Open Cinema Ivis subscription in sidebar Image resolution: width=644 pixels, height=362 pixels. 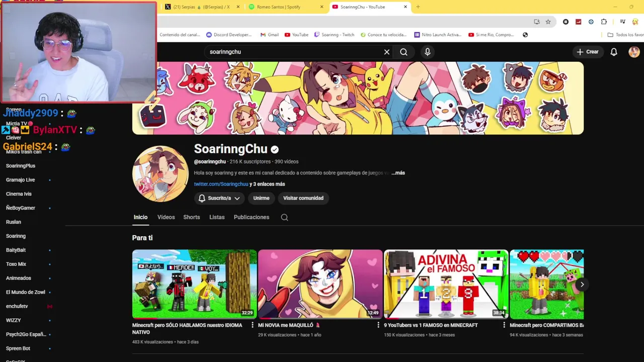[x=19, y=194]
